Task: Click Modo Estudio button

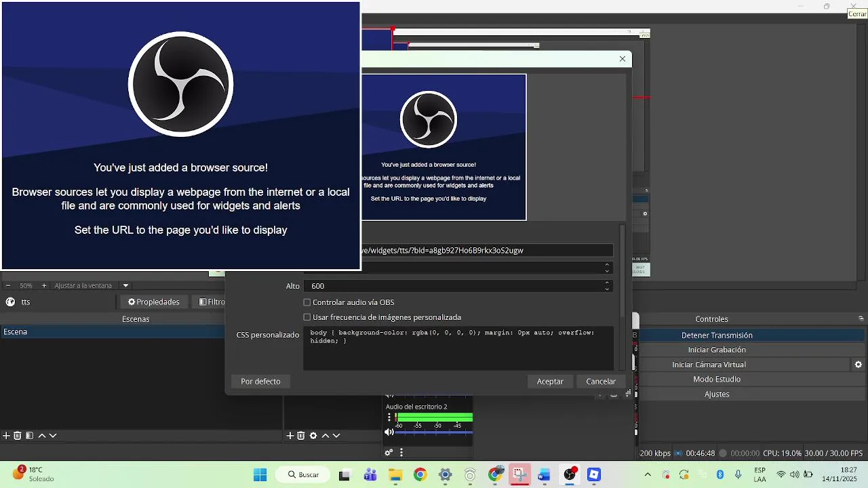Action: coord(717,380)
